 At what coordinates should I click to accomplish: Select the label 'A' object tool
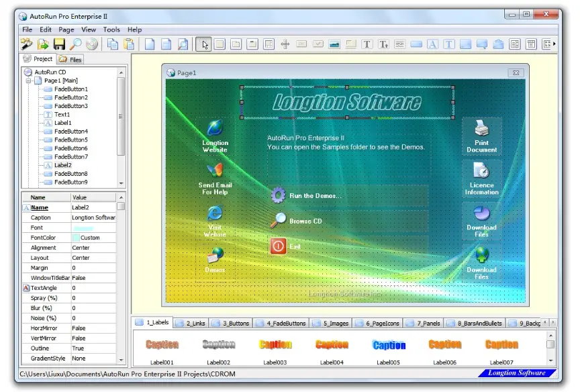click(x=432, y=44)
